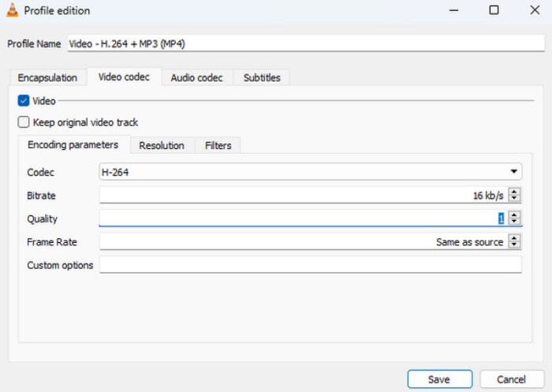
Task: Click the Quality value field
Action: (x=304, y=218)
